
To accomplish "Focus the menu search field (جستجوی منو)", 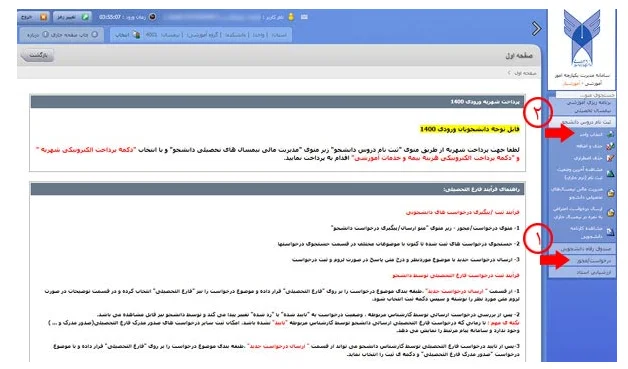I will tap(586, 95).
